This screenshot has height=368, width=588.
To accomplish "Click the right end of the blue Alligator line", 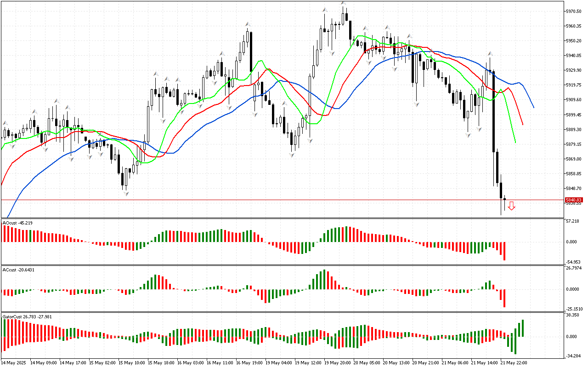I will coord(533,107).
